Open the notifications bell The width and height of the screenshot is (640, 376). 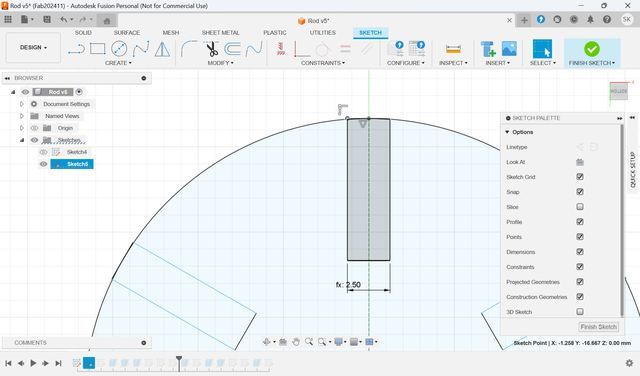tap(590, 19)
